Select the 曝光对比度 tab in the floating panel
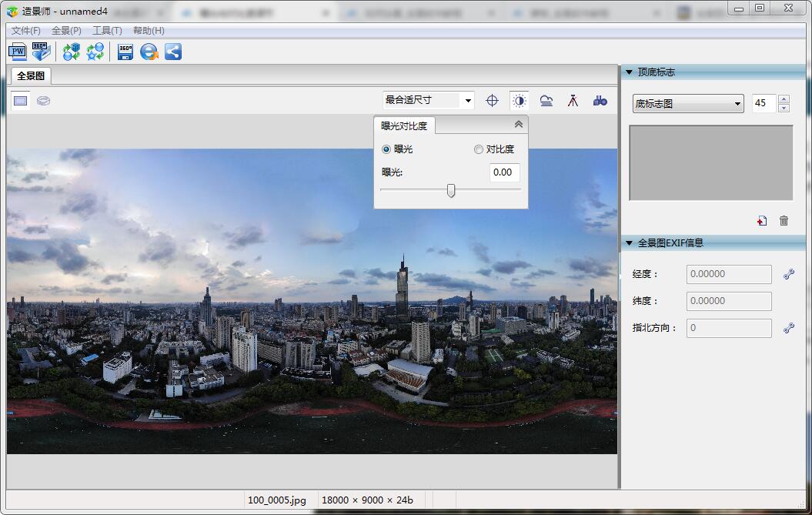The height and width of the screenshot is (515, 812). tap(404, 126)
